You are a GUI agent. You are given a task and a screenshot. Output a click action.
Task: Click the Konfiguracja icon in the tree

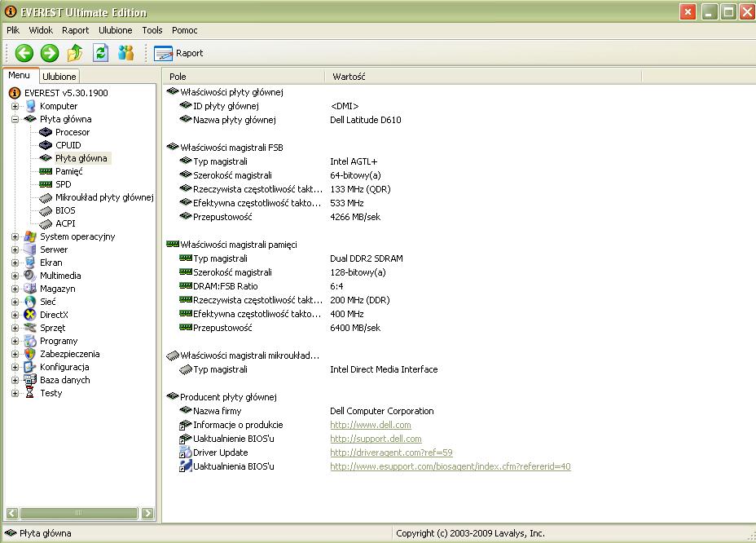point(30,367)
